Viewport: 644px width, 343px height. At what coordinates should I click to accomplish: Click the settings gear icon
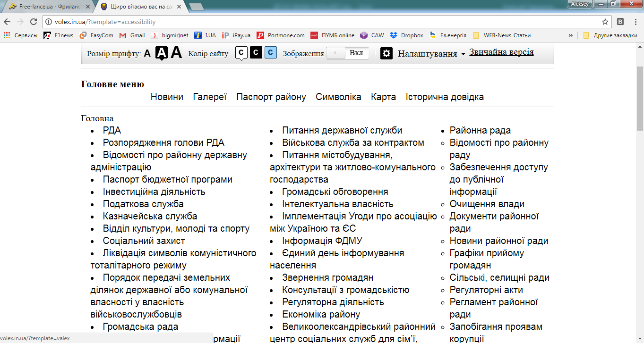point(386,53)
